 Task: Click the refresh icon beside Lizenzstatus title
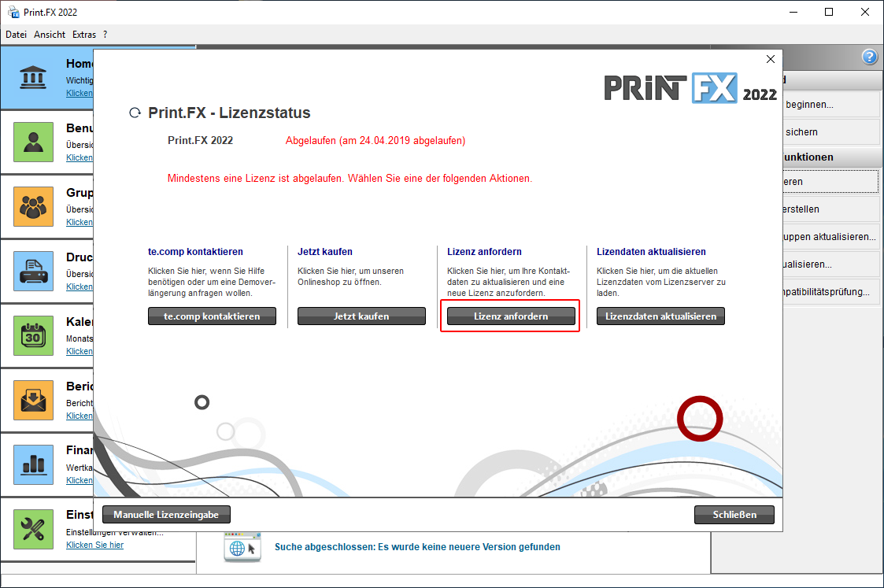(x=135, y=113)
